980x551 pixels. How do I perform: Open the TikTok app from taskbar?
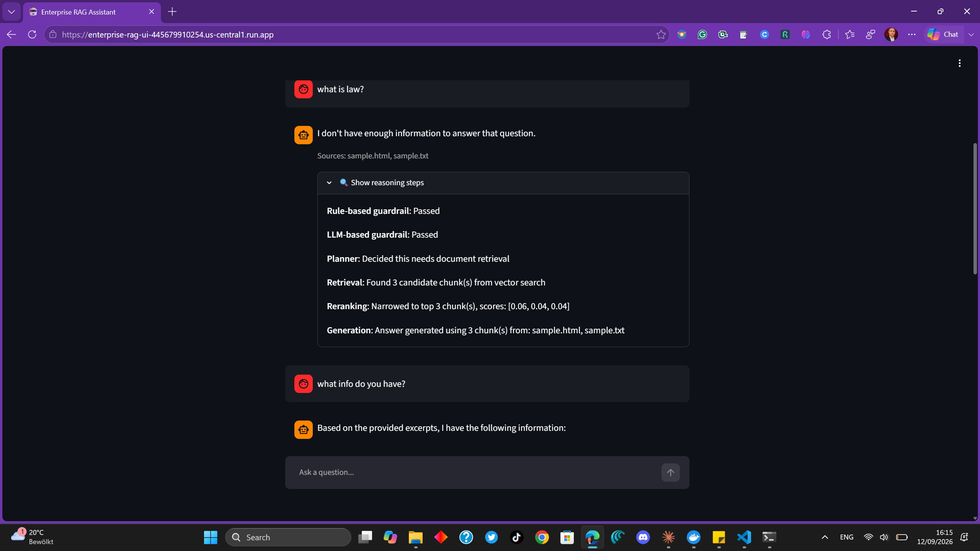(x=517, y=537)
